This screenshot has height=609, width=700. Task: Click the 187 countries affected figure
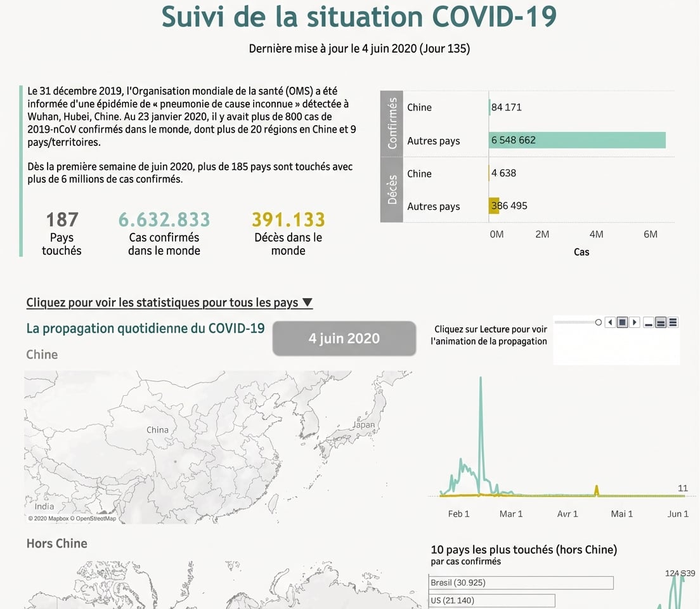coord(62,220)
